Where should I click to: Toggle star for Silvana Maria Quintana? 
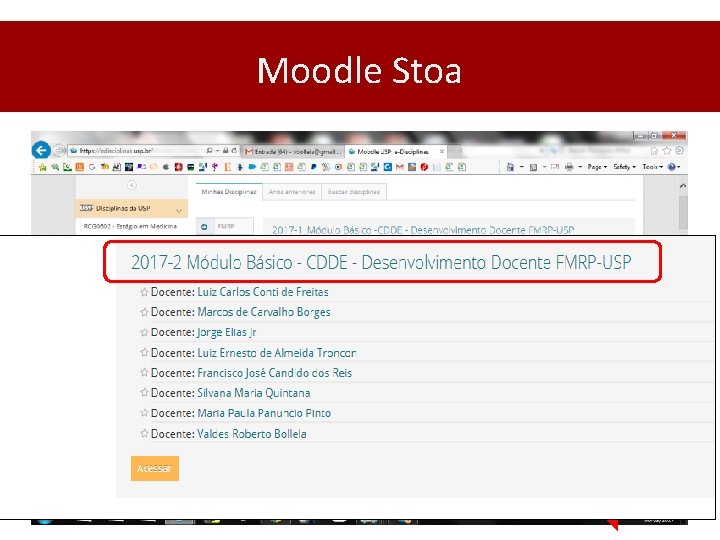pyautogui.click(x=144, y=393)
